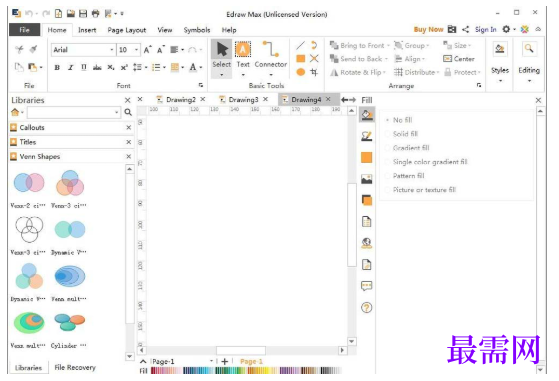Select the pointer Select tool
This screenshot has height=381, width=559.
click(x=221, y=58)
